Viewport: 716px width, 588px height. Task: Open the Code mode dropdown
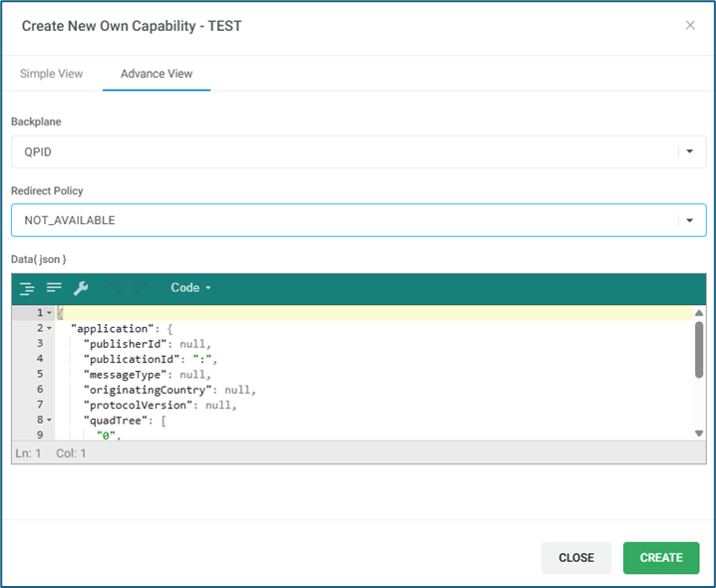tap(190, 288)
